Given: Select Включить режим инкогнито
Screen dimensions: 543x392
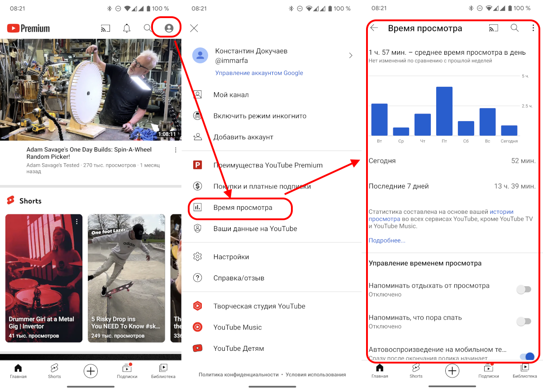Looking at the screenshot, I should [271, 116].
